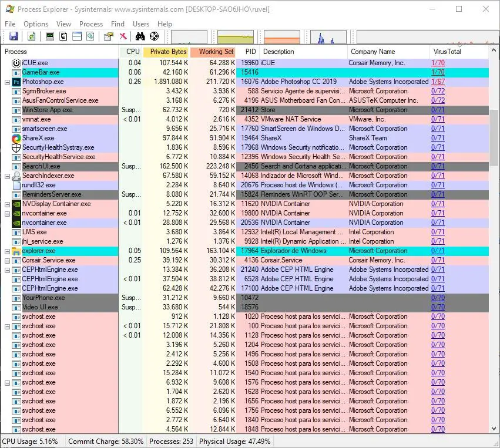Click the scrollbar down arrow

[x=494, y=429]
